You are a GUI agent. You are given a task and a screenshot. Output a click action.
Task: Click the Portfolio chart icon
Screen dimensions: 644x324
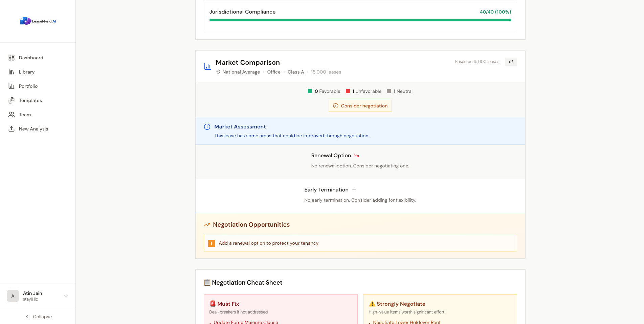pos(12,86)
